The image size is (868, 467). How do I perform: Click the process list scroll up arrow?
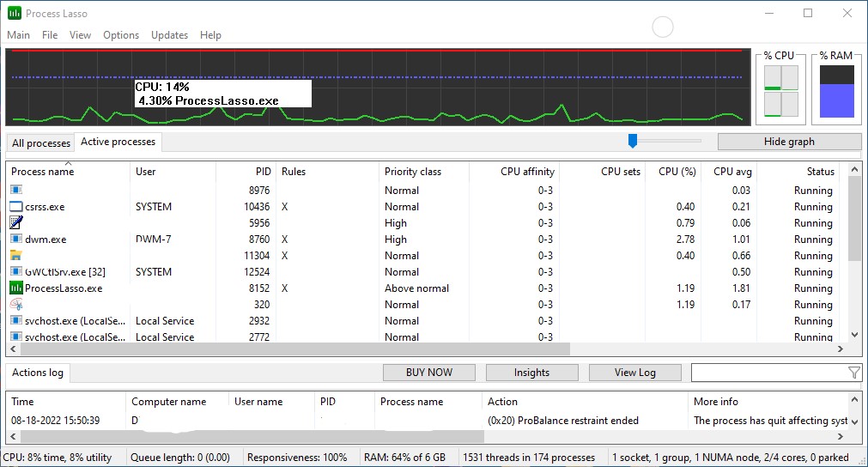point(855,169)
